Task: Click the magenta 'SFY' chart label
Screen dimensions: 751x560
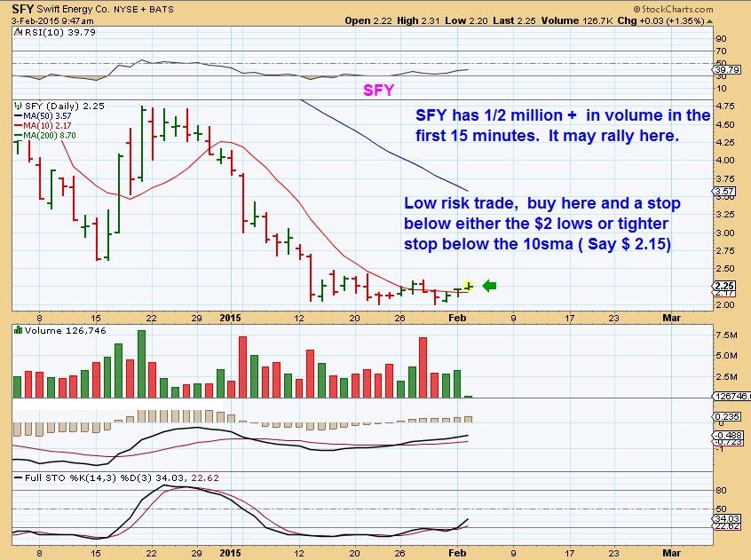Action: 378,90
